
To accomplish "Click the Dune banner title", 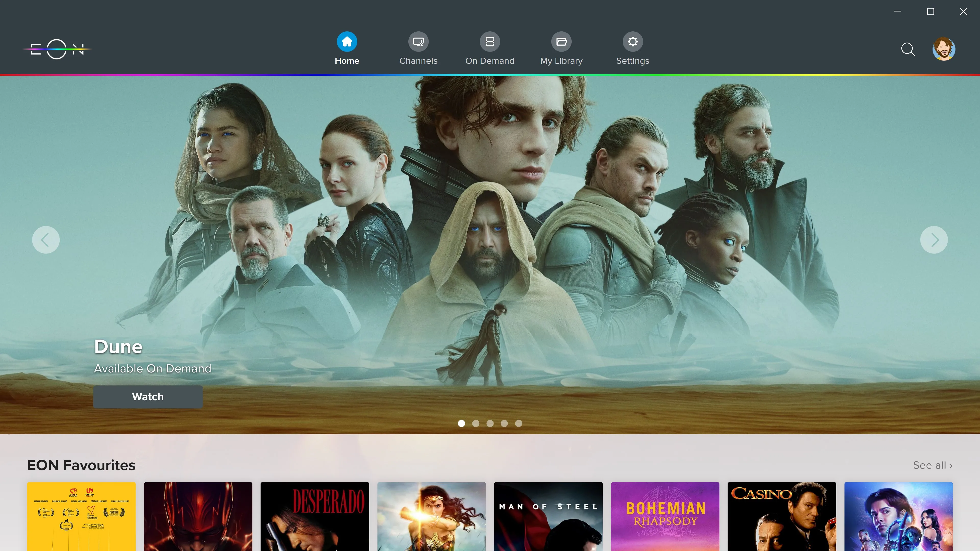I will [118, 347].
